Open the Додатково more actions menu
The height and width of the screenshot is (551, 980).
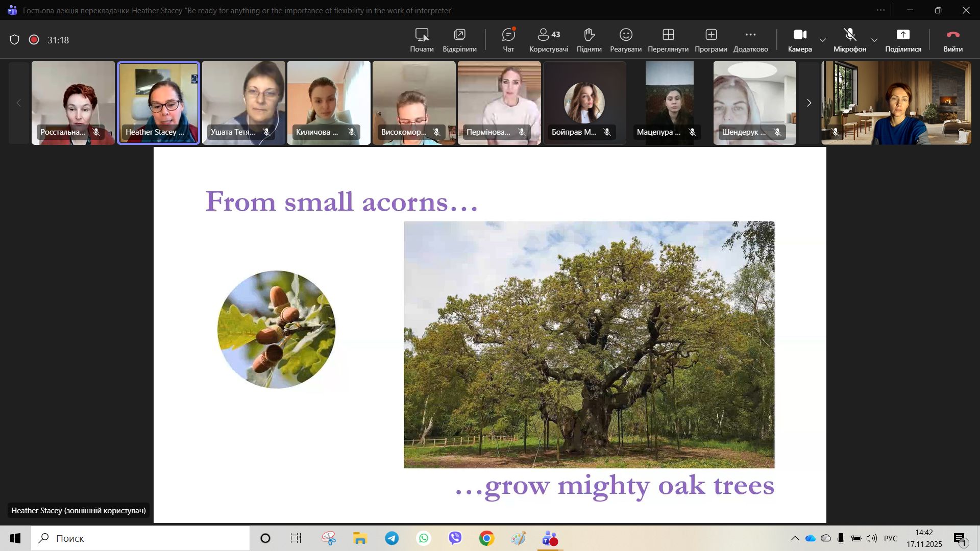pos(750,40)
